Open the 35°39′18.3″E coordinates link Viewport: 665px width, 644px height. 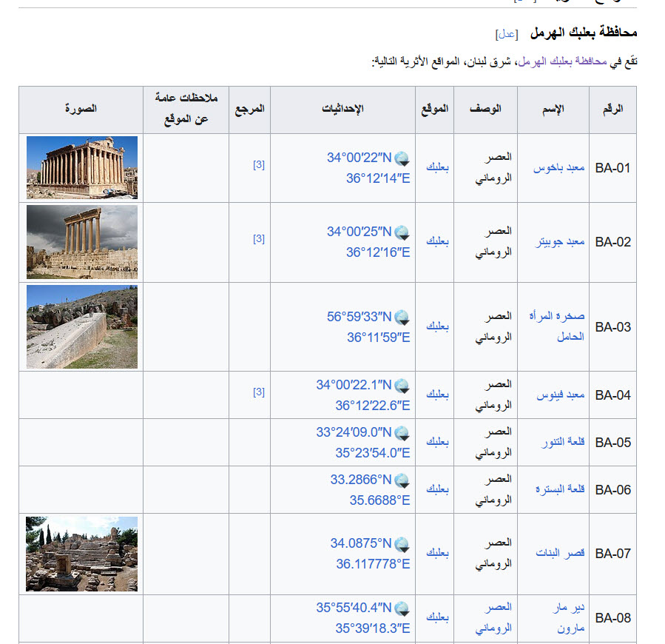pos(373,628)
